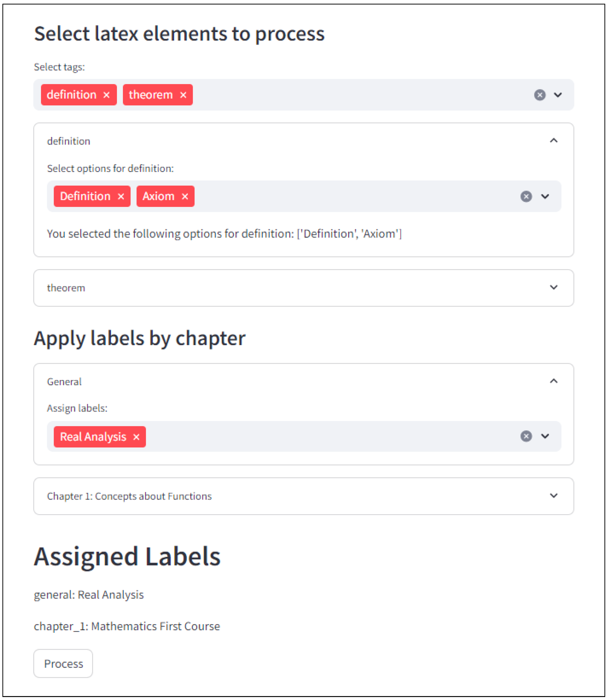Remove the 'theorem' tag chip
The image size is (608, 700).
183,95
